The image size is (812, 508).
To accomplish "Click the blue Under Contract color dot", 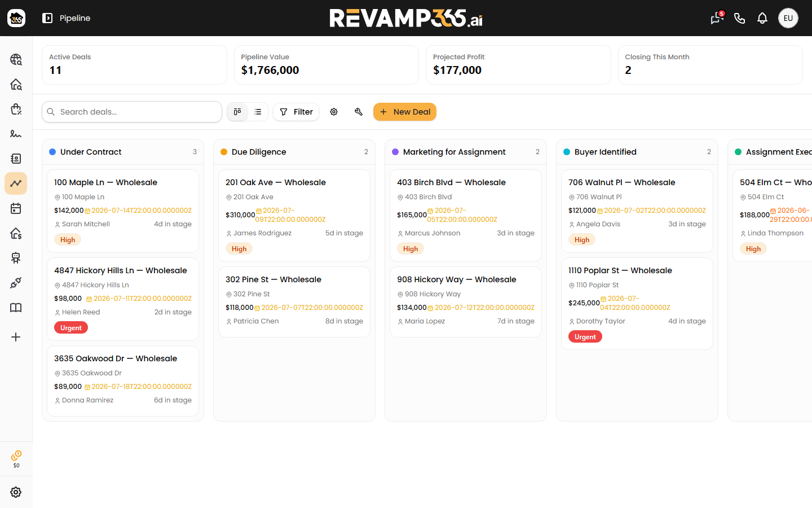I will click(52, 152).
